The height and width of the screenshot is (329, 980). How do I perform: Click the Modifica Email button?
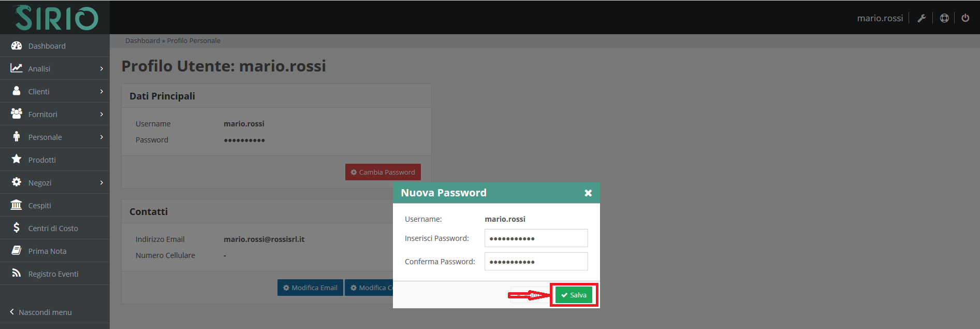pyautogui.click(x=310, y=288)
